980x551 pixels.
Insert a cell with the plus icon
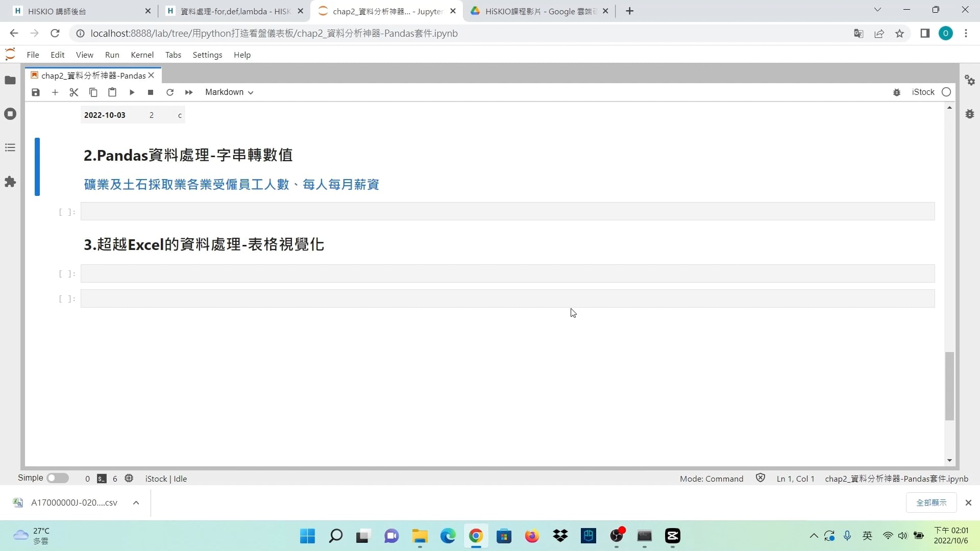coord(55,92)
